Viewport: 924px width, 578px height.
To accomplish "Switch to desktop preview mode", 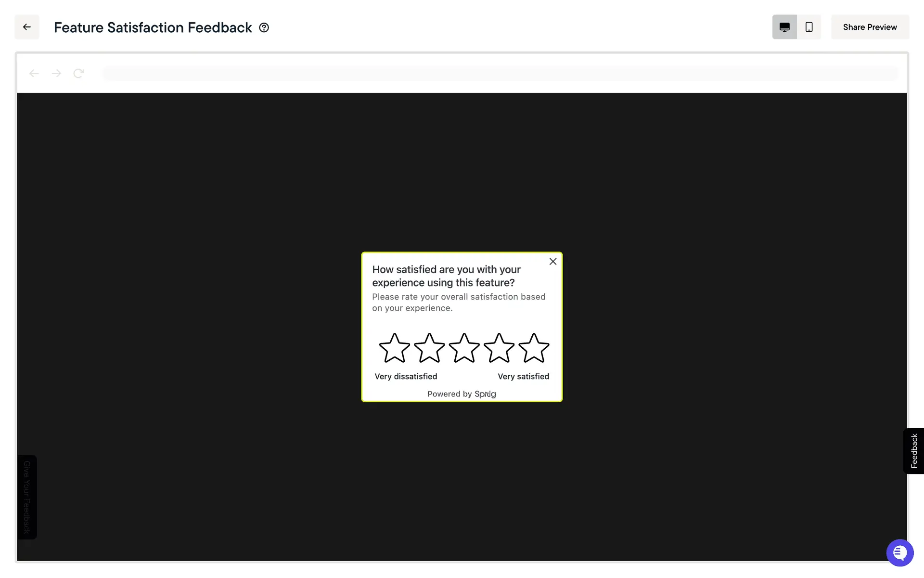I will tap(784, 27).
